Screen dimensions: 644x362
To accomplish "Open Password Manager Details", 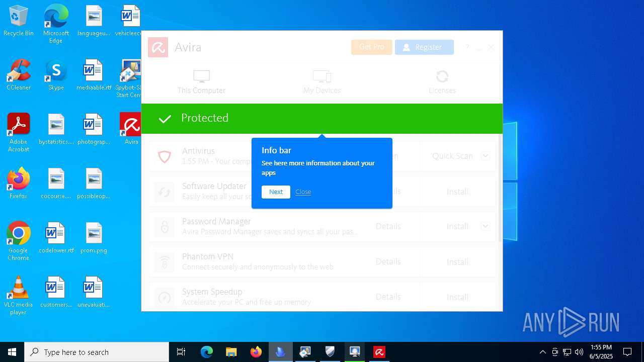I will coord(388,227).
